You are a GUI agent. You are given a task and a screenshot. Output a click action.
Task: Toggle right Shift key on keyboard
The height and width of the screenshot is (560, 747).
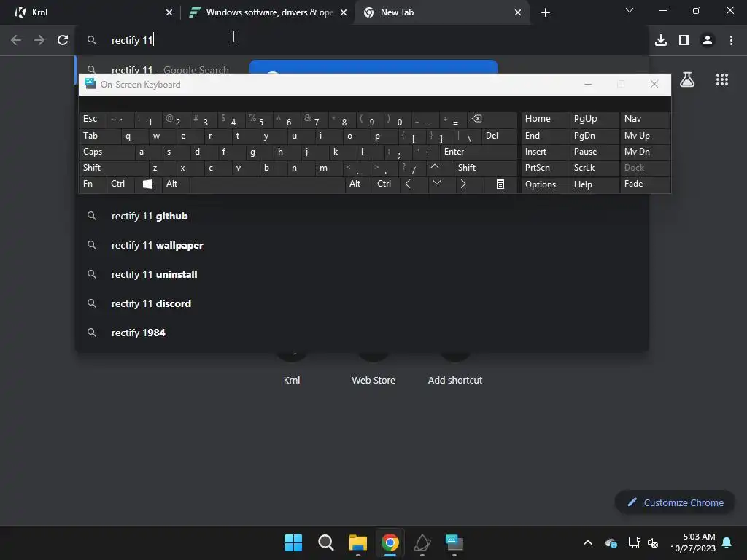click(x=485, y=168)
